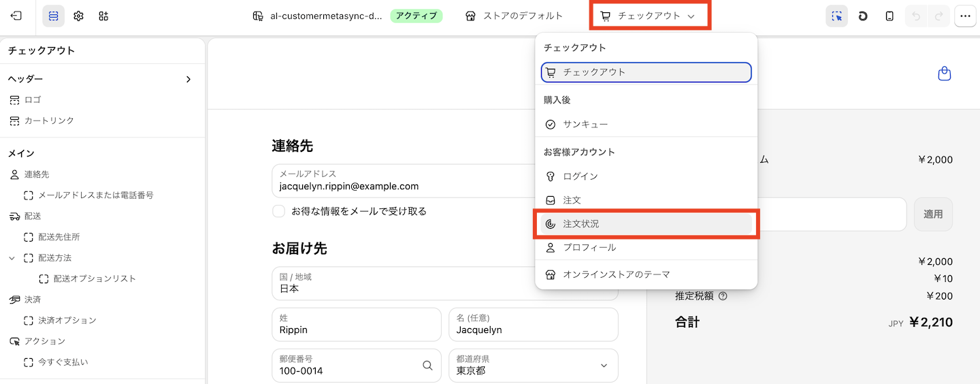This screenshot has width=980, height=384.
Task: Select チェックアウト item in dropdown menu
Action: (x=646, y=72)
